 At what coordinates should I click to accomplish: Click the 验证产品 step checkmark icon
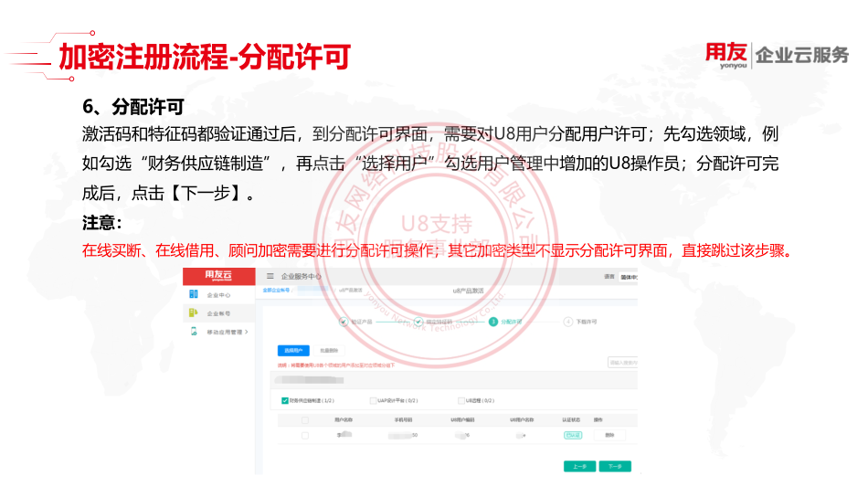coord(344,322)
